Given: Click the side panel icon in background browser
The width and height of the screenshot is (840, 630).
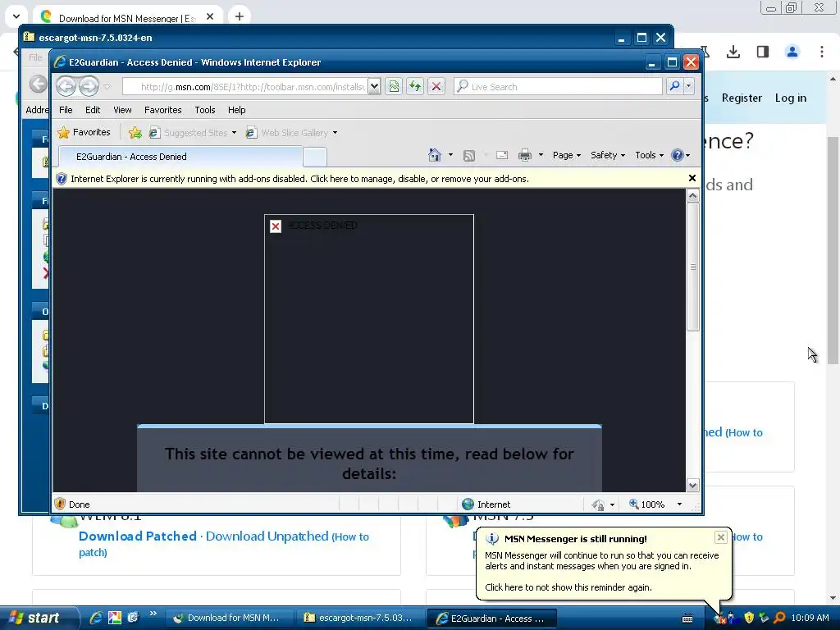Looking at the screenshot, I should tap(763, 52).
